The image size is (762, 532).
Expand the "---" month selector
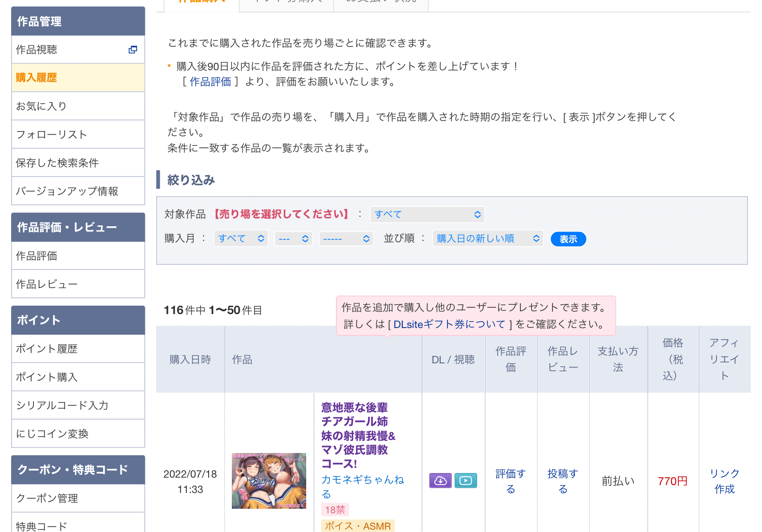point(293,238)
